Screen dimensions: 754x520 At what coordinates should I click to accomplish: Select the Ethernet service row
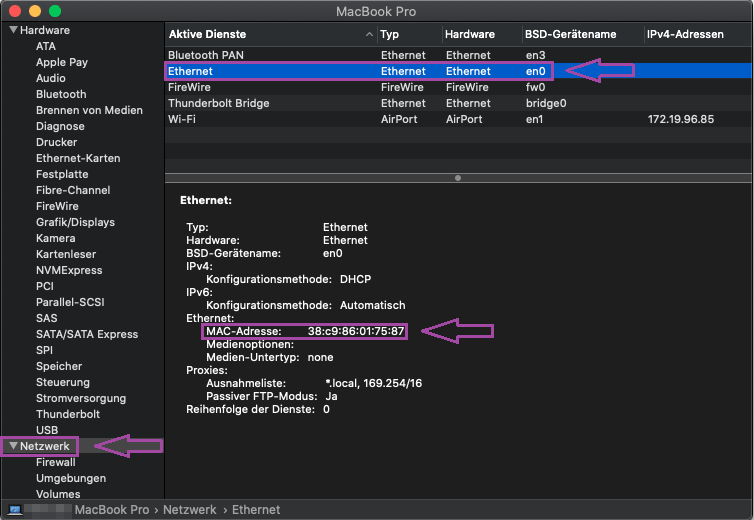(x=458, y=71)
